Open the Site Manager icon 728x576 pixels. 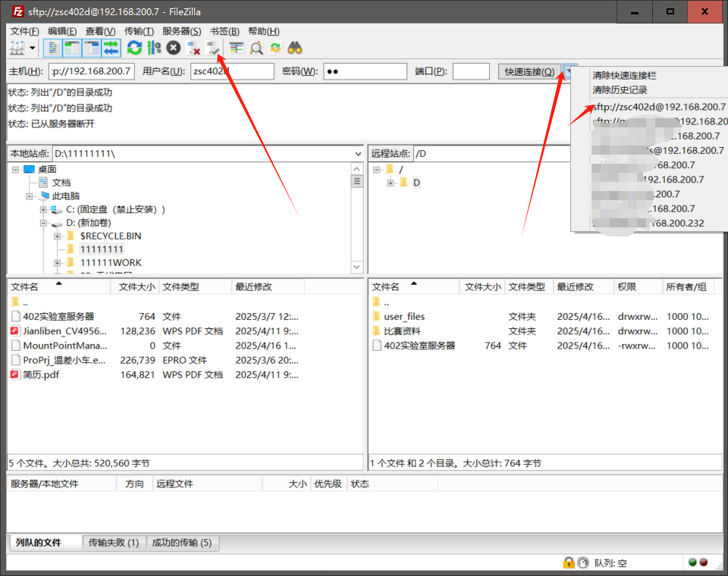pos(17,48)
